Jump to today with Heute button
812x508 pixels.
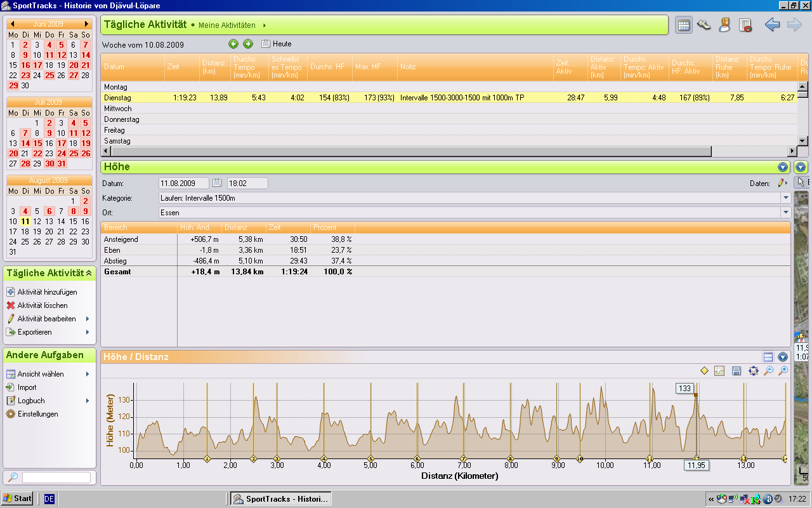point(277,44)
